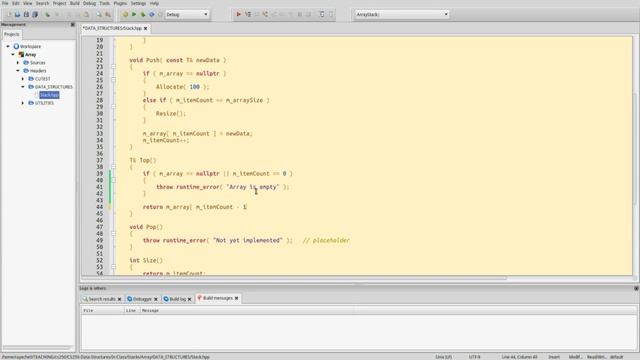Open the Debug menu
The image size is (640, 360).
[89, 3]
